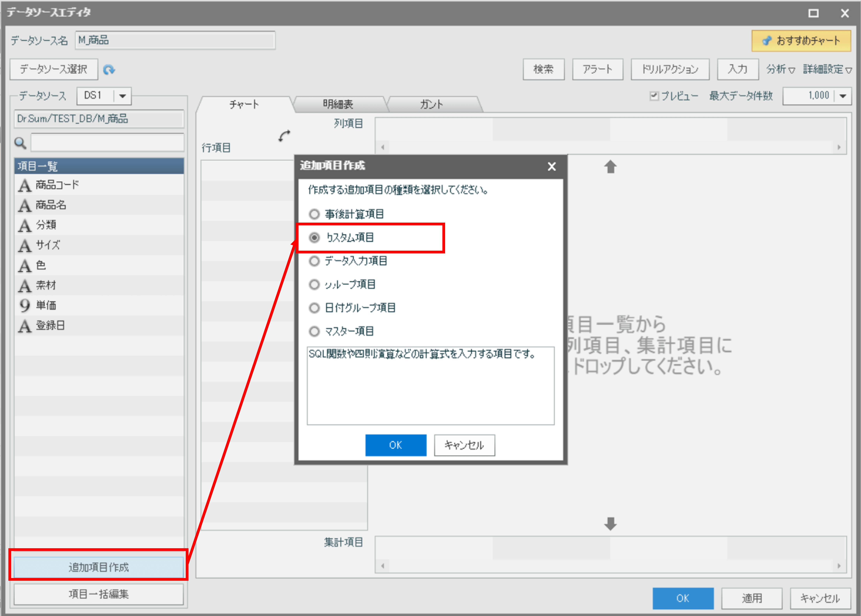Click the numeric icon next to 単価

coord(25,305)
